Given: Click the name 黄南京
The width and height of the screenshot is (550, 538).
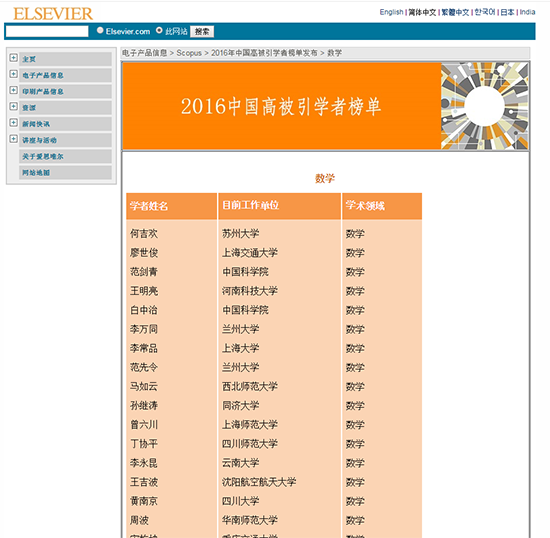Looking at the screenshot, I should coord(144,501).
